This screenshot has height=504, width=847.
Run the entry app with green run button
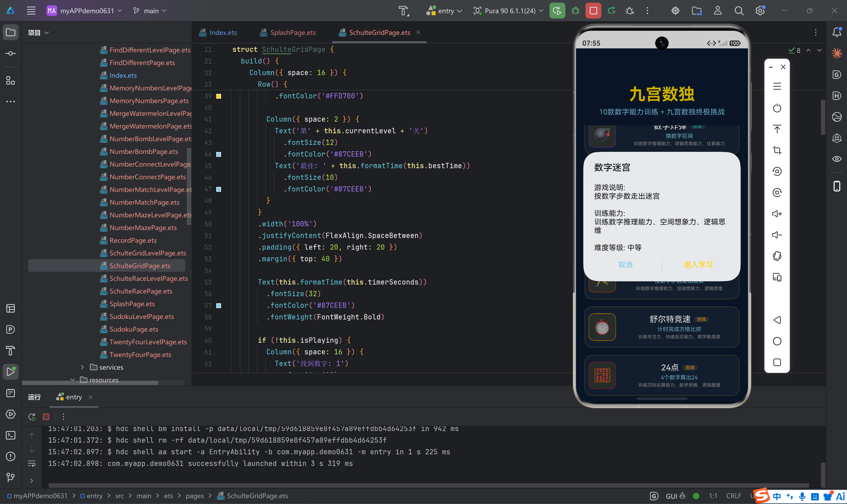pos(557,11)
